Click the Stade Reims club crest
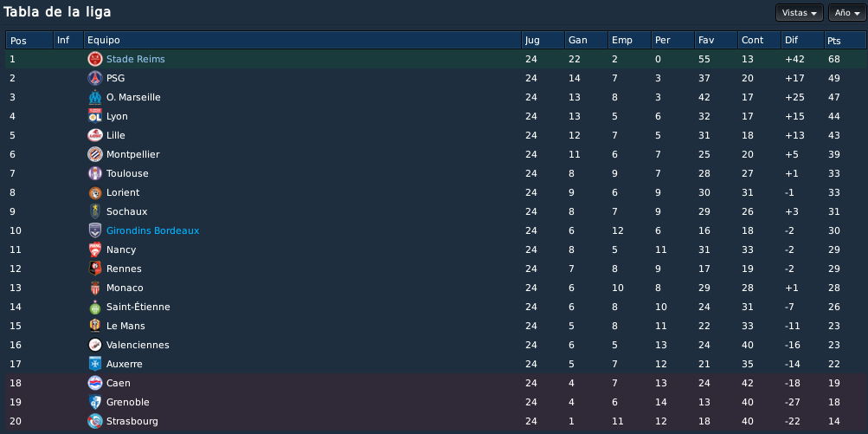Image resolution: width=868 pixels, height=434 pixels. (x=95, y=59)
